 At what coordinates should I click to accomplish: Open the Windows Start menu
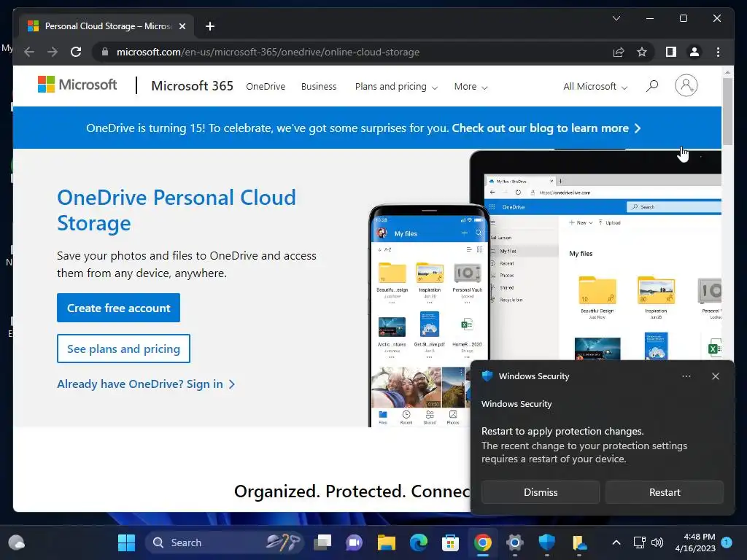(x=126, y=542)
